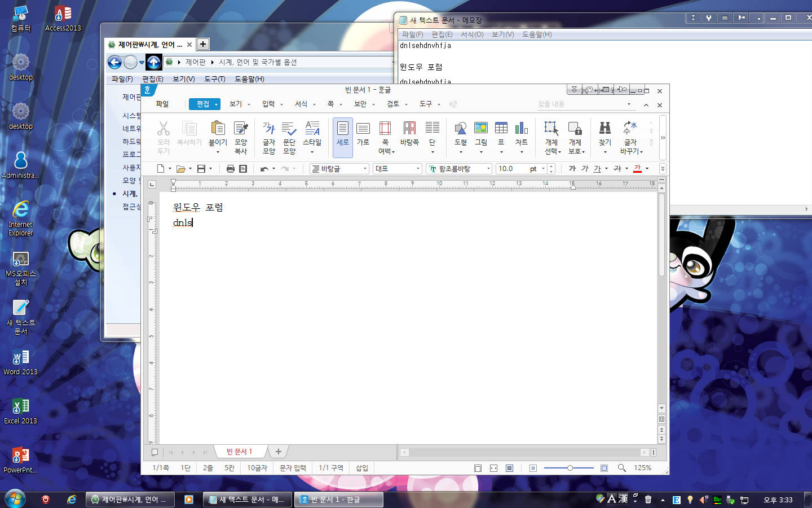
Task: Open Paragraph Shape (문단 모양) settings
Action: pos(289,137)
